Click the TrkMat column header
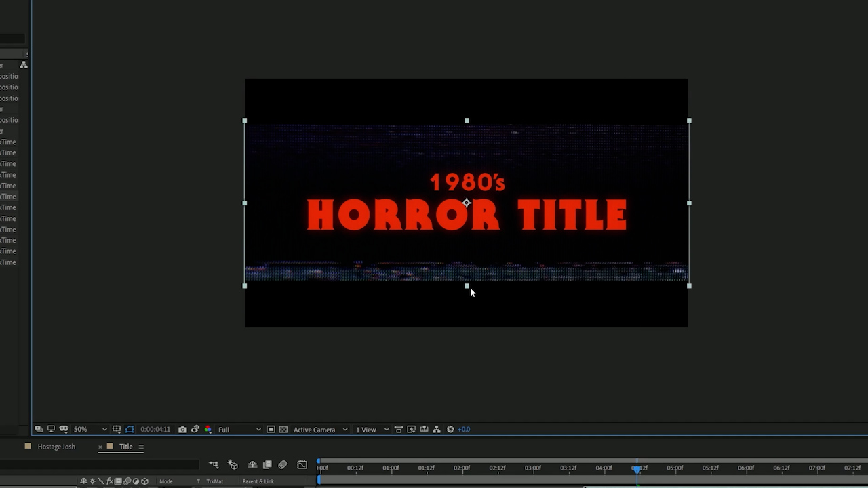The image size is (868, 488). (x=215, y=481)
